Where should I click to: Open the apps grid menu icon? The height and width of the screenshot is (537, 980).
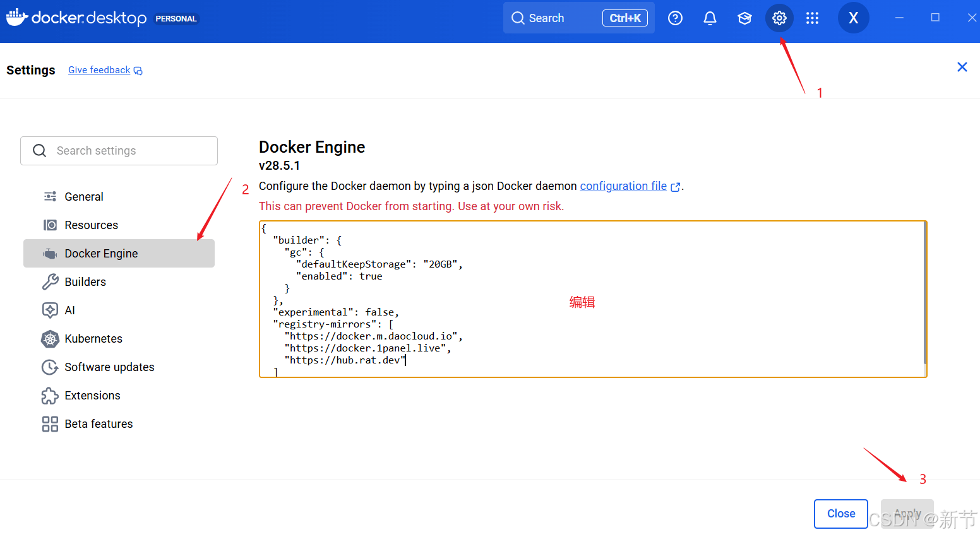[813, 18]
